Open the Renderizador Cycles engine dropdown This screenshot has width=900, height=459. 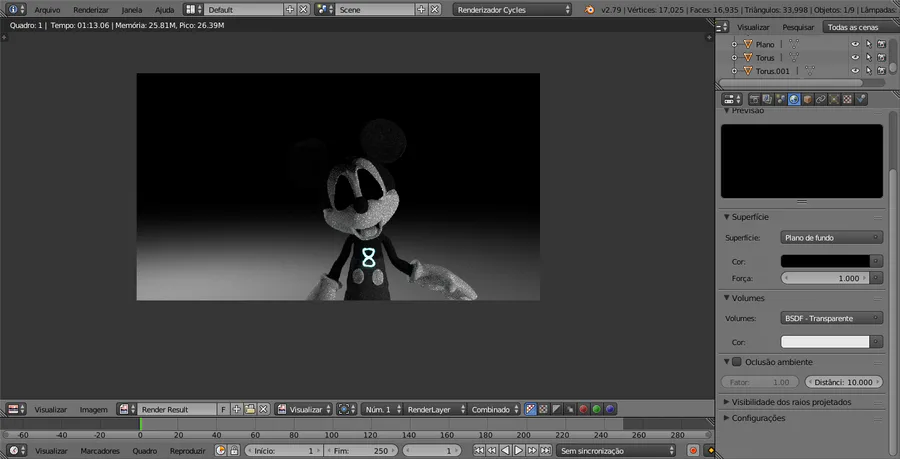[x=513, y=10]
